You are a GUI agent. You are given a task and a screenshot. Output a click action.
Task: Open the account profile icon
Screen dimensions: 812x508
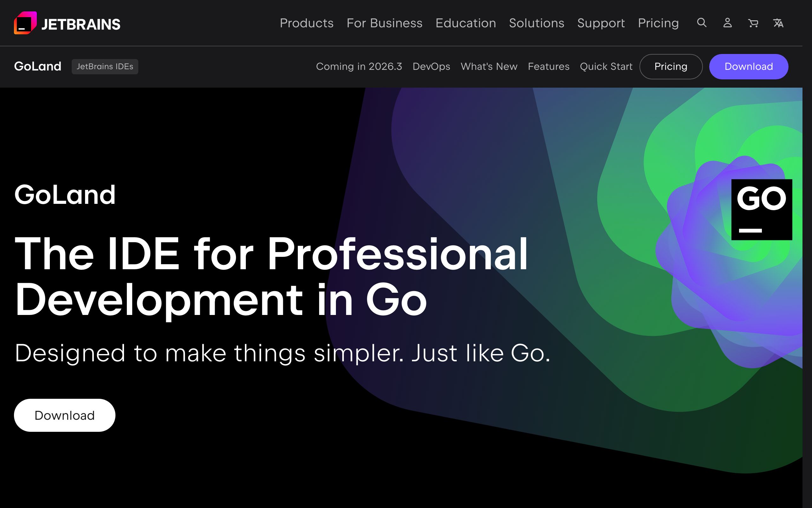coord(727,23)
